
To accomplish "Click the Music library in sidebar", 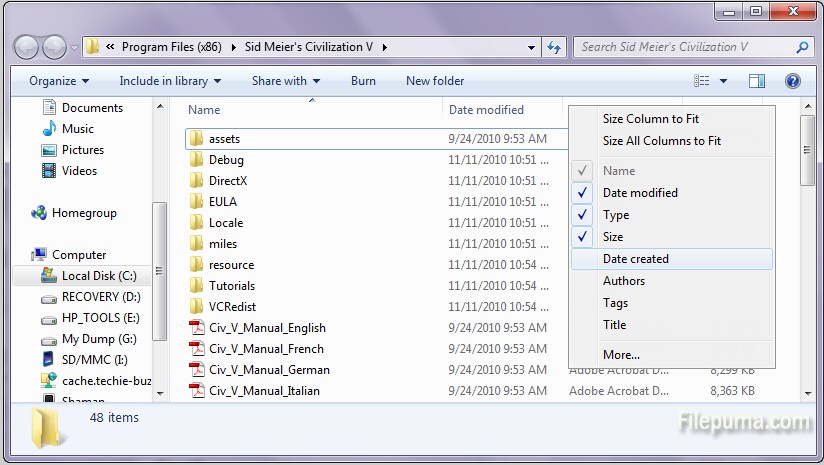I will tap(77, 129).
